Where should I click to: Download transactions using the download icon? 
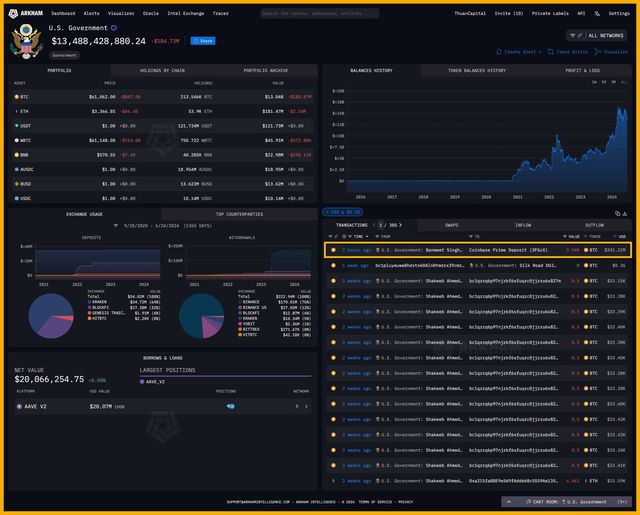pos(626,213)
